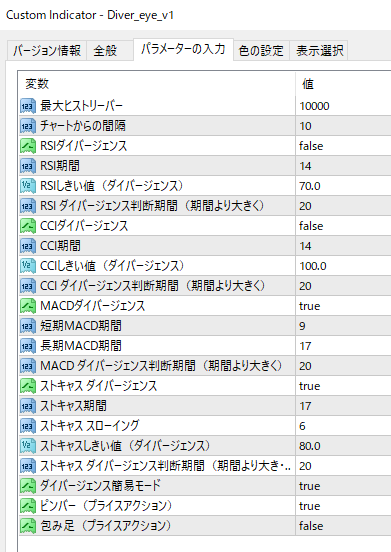391x552 pixels.
Task: Click the integer icon beside 長期MACD期間
Action: (28, 346)
